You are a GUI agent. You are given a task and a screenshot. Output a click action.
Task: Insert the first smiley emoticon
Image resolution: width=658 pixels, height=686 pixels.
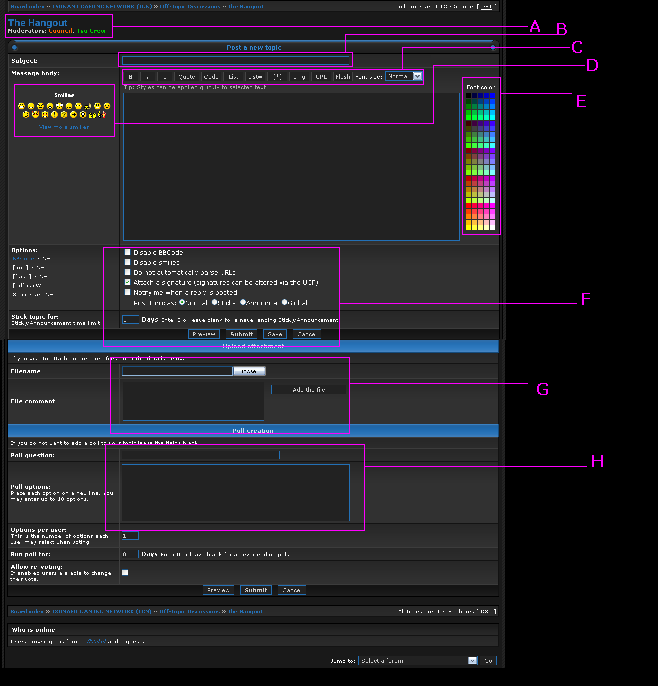pyautogui.click(x=23, y=106)
